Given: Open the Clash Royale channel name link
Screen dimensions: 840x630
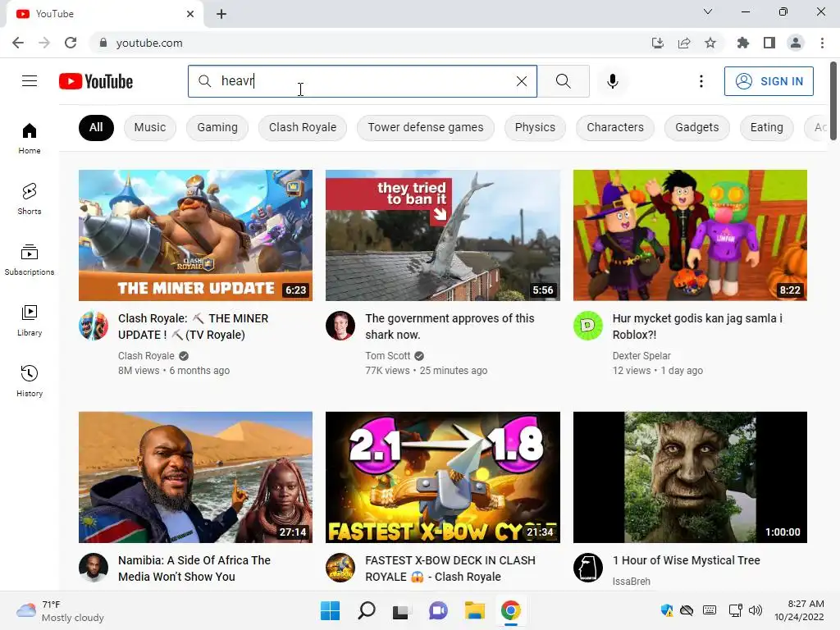Looking at the screenshot, I should (x=146, y=356).
